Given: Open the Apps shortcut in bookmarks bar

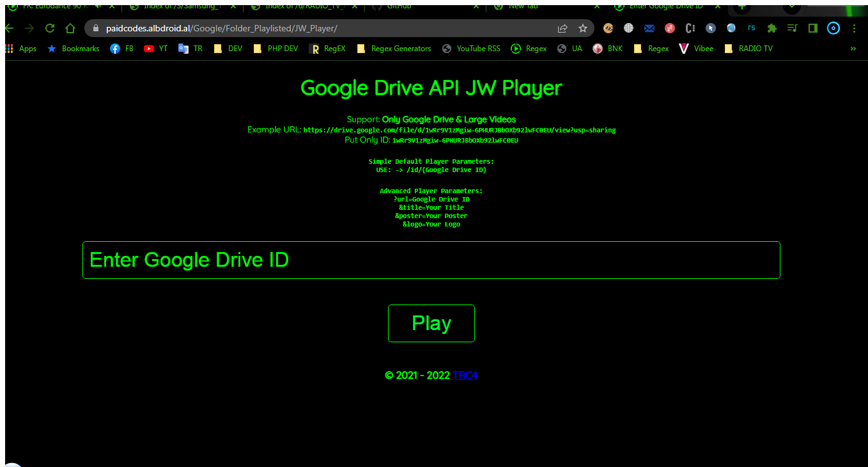Looking at the screenshot, I should click(x=21, y=49).
